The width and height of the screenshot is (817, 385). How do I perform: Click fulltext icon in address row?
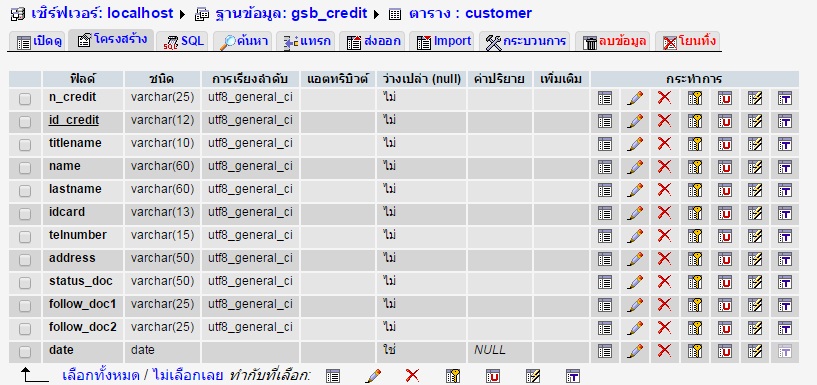(x=785, y=259)
